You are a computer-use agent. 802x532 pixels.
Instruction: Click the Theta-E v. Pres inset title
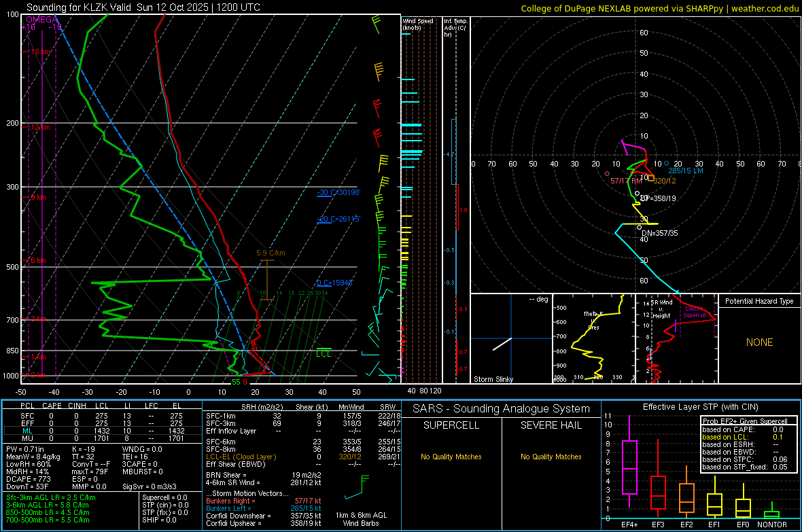pos(593,321)
